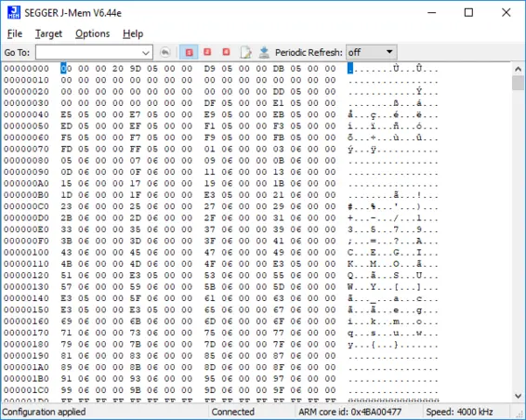The width and height of the screenshot is (526, 420).
Task: Open the File menu
Action: click(x=15, y=33)
